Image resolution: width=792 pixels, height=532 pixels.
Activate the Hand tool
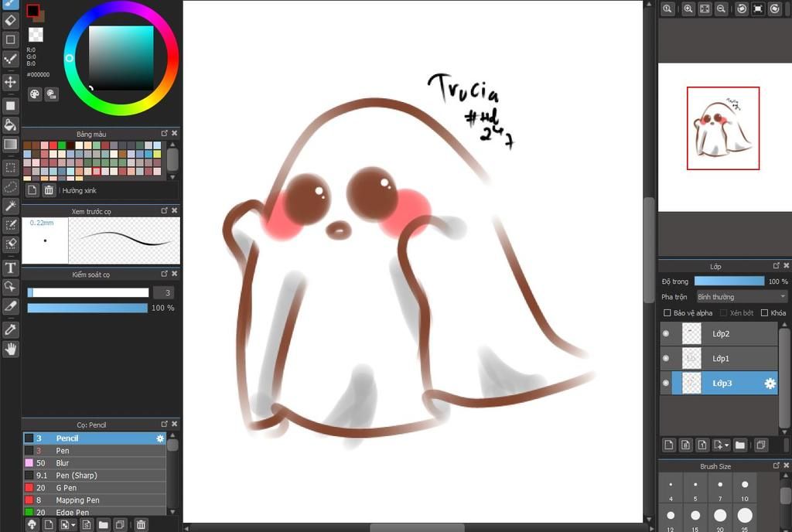[10, 349]
